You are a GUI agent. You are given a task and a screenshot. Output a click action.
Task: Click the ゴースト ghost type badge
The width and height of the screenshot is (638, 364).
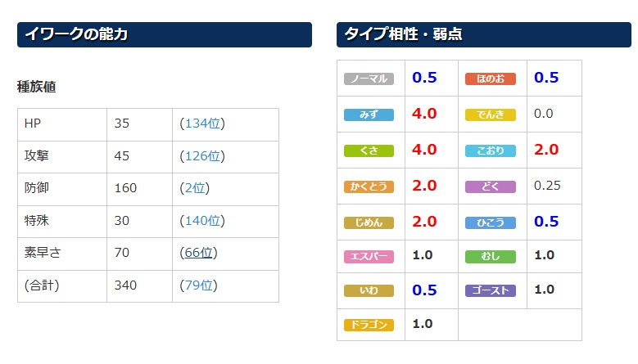pyautogui.click(x=491, y=290)
